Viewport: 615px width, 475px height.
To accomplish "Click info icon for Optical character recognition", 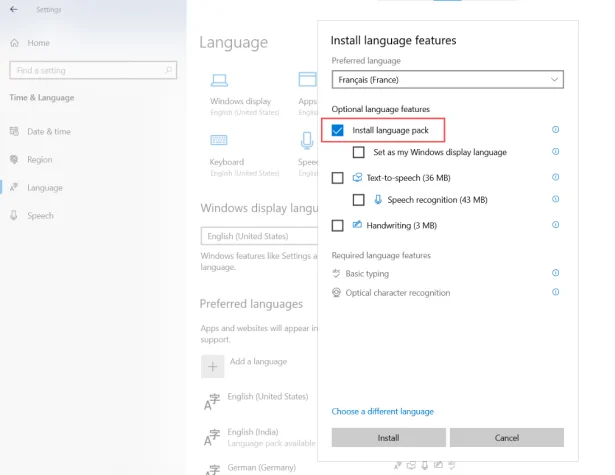I will 555,292.
